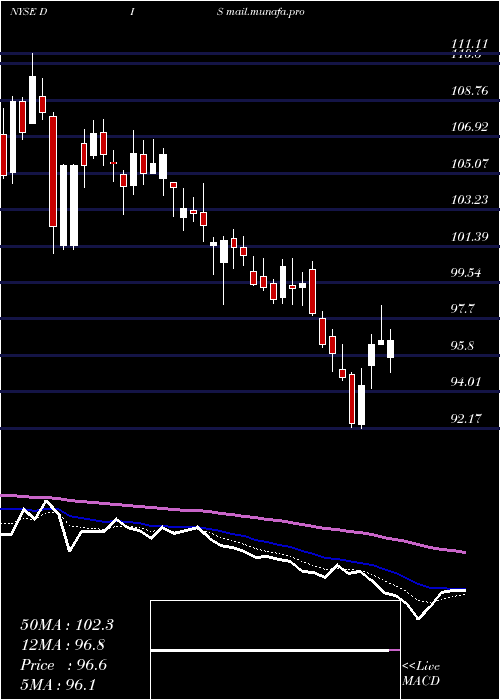The width and height of the screenshot is (500, 700).
Task: Select the 12MA : 96.8 readout
Action: point(63,645)
